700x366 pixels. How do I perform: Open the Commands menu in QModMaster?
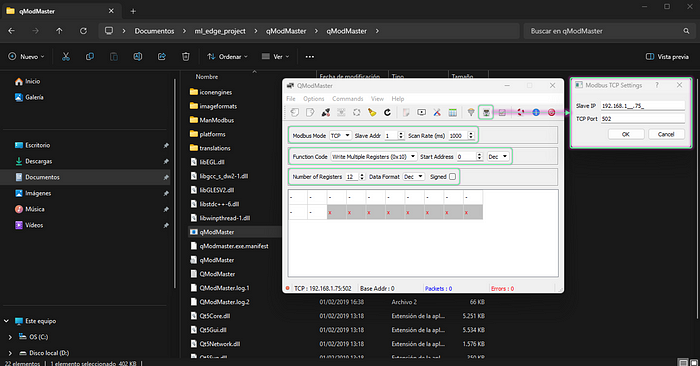(x=347, y=99)
